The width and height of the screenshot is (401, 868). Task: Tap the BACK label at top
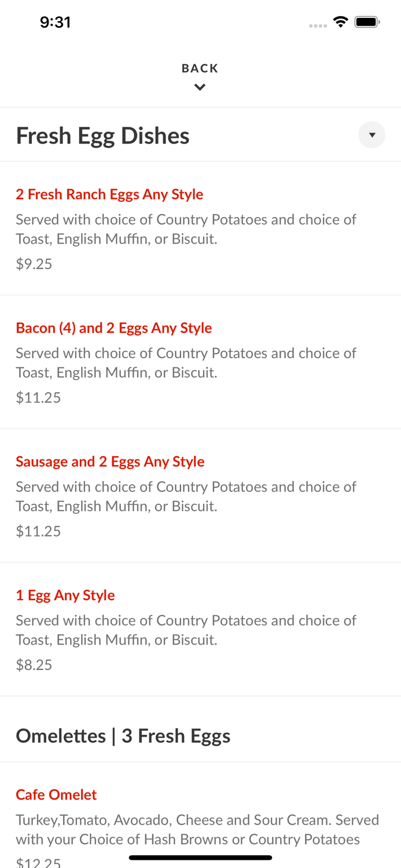pyautogui.click(x=200, y=68)
